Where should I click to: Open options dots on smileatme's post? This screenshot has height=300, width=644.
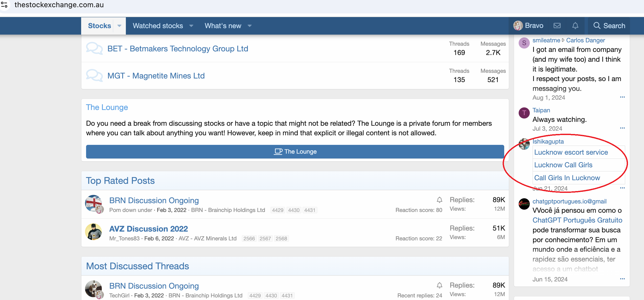coord(622,97)
